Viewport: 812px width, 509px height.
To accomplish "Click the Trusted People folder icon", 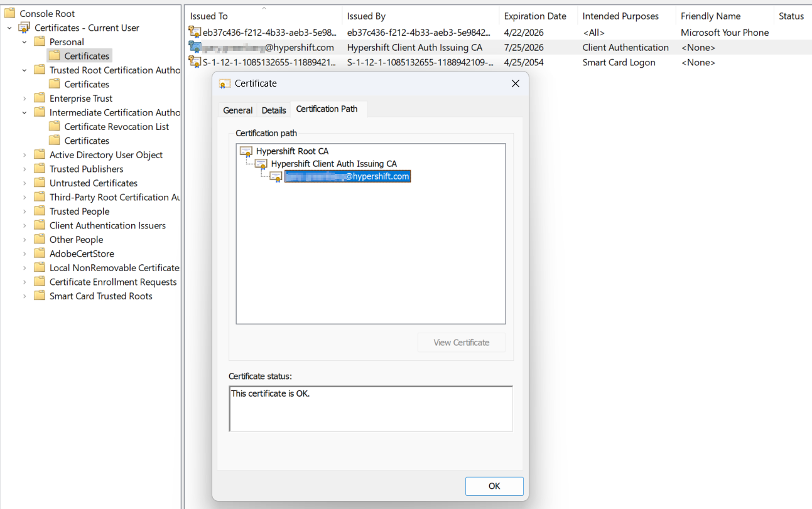I will click(40, 211).
